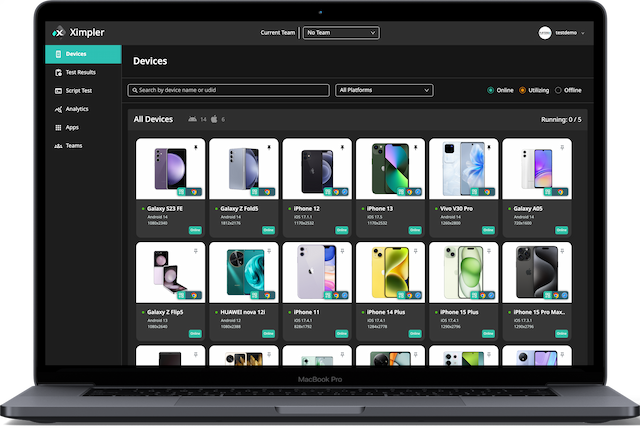Image resolution: width=640 pixels, height=428 pixels.
Task: Click the device name search field
Action: click(x=228, y=90)
